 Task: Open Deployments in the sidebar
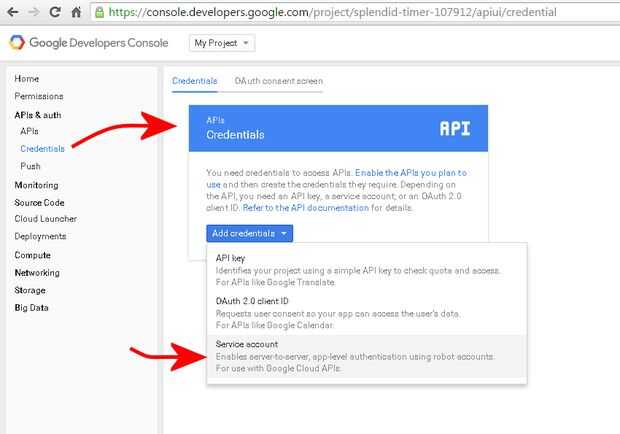tap(40, 236)
